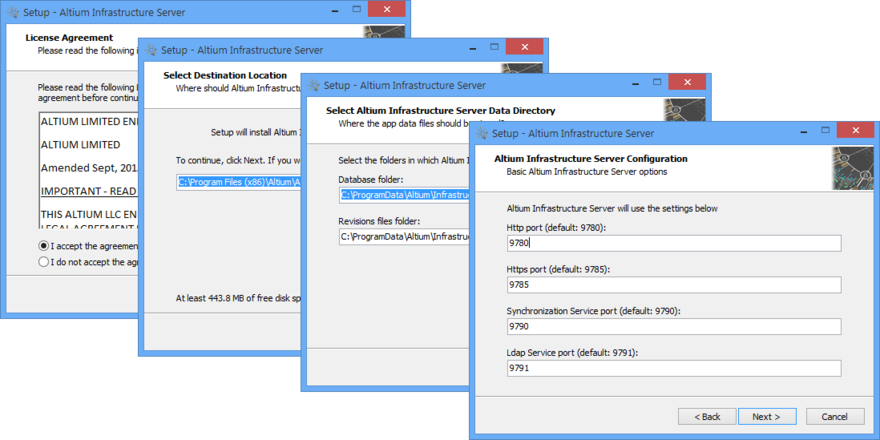Close the License Agreement setup window
The image size is (880, 440).
pos(386,8)
